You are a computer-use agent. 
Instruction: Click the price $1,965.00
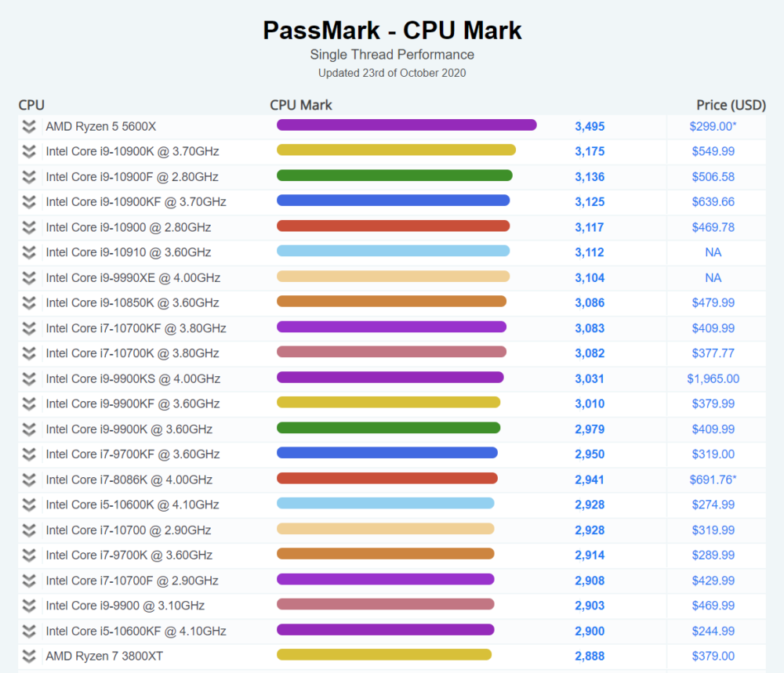point(713,378)
